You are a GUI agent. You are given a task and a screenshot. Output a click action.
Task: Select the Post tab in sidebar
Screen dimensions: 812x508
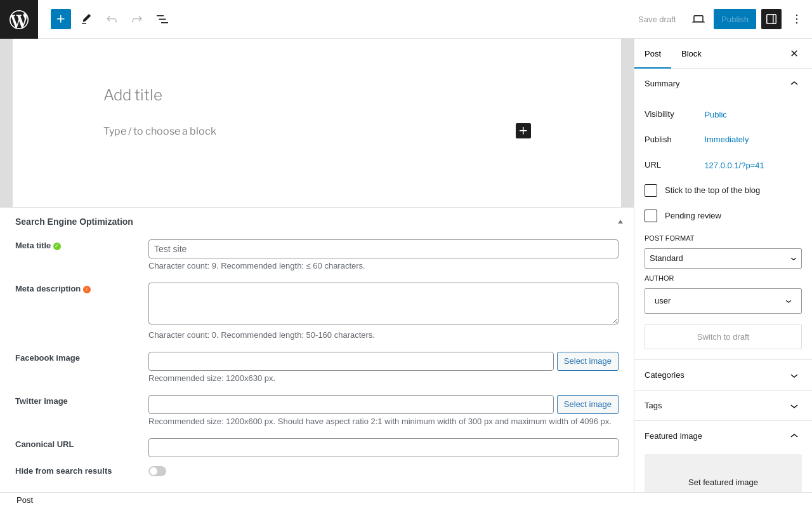pyautogui.click(x=653, y=53)
